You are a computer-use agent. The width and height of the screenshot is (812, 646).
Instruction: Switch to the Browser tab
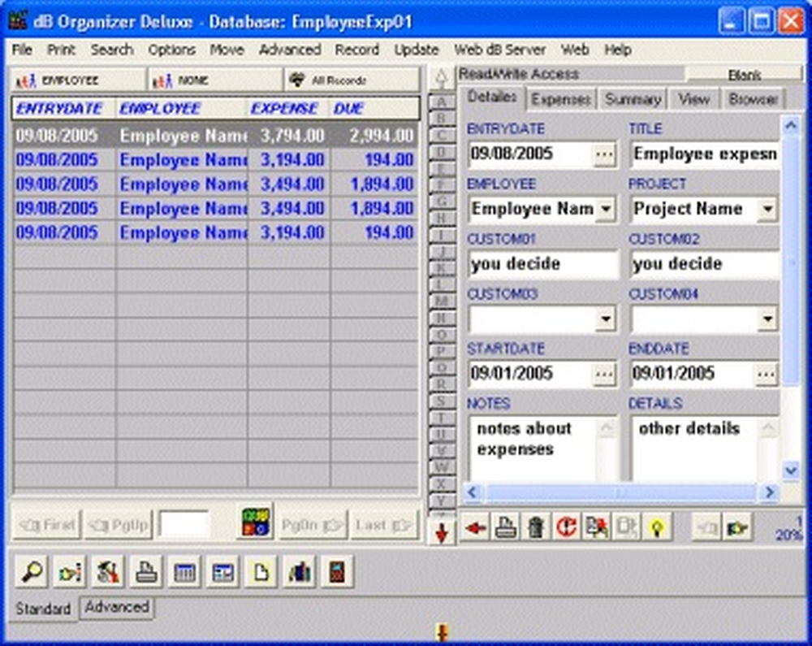coord(754,99)
